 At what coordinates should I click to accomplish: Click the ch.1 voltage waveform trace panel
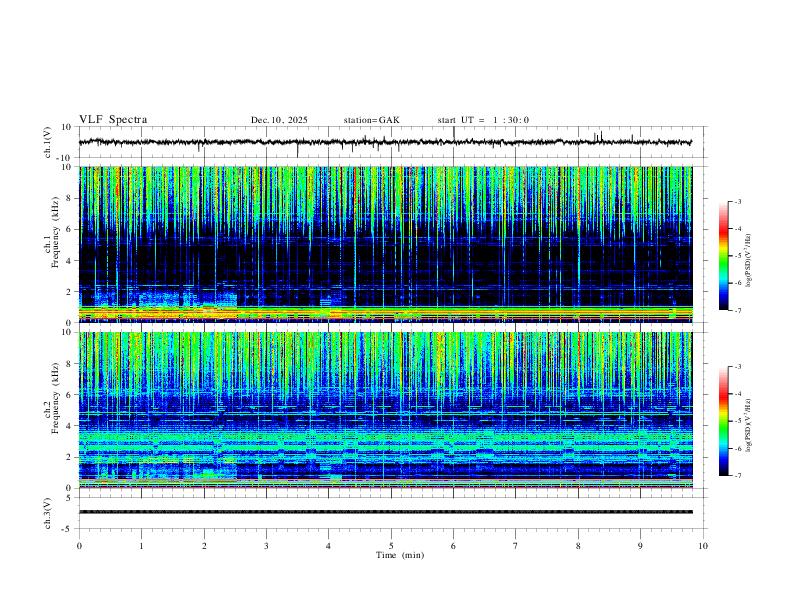point(393,142)
